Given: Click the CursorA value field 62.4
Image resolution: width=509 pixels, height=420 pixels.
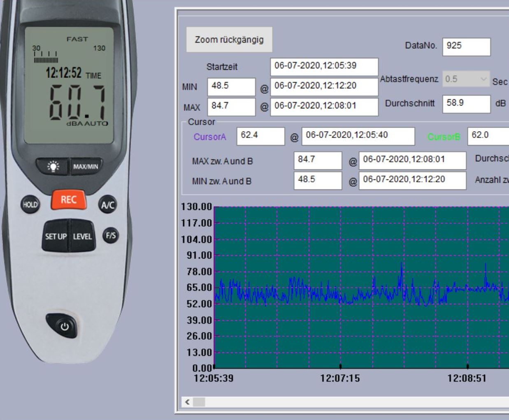Looking at the screenshot, I should click(x=260, y=136).
